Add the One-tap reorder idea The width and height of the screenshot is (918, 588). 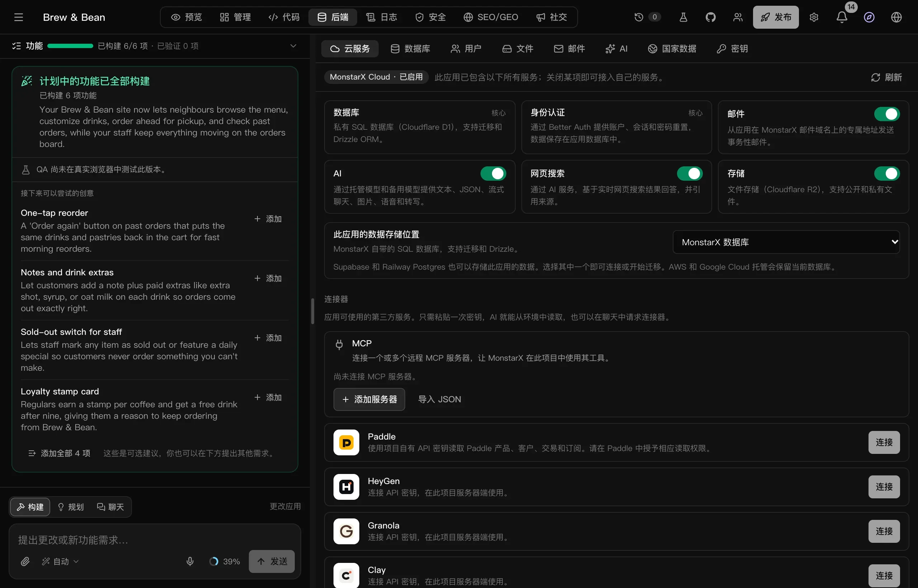pyautogui.click(x=268, y=219)
